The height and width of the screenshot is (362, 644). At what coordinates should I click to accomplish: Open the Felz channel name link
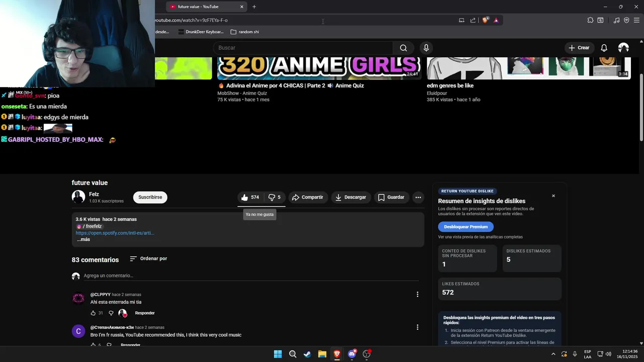coord(94,194)
